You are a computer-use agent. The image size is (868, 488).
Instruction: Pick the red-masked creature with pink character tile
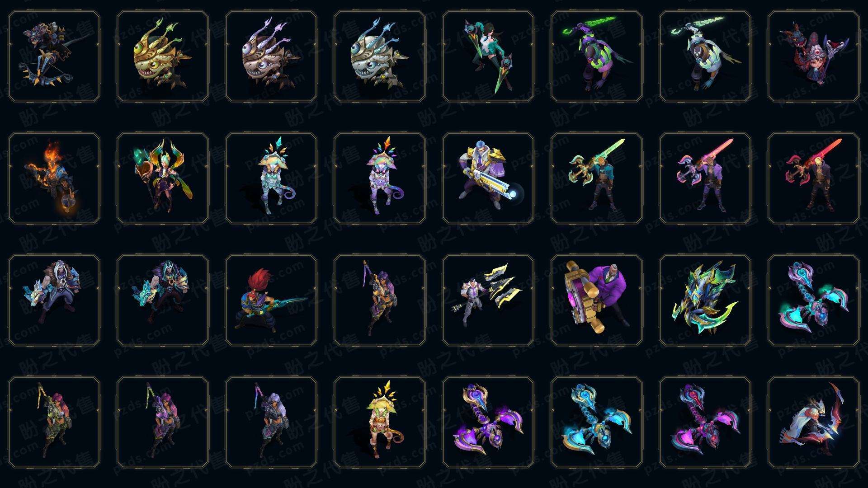pyautogui.click(x=814, y=56)
